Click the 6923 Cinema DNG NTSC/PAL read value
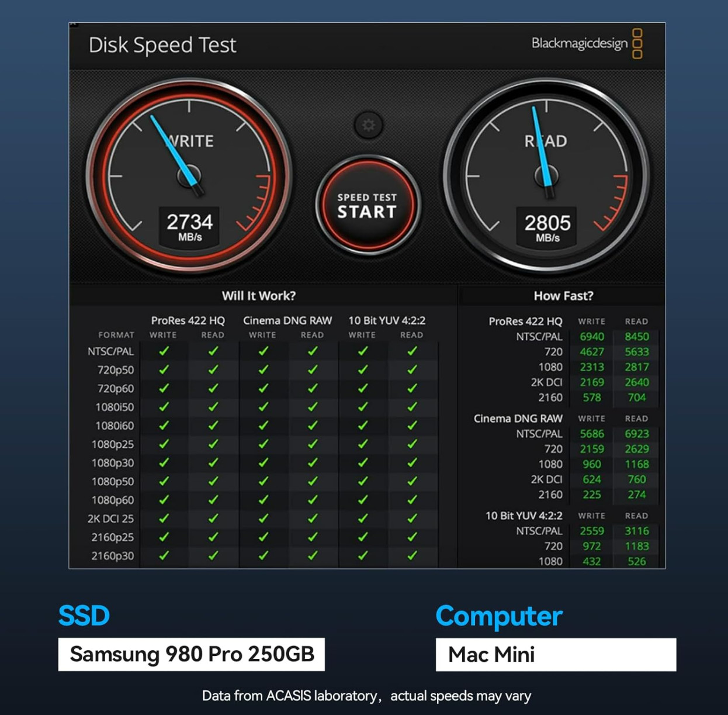728x715 pixels. [637, 434]
